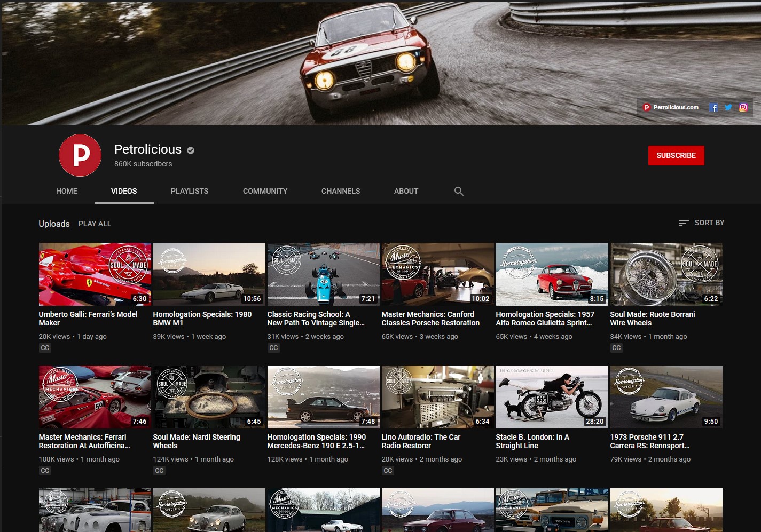Click the CC badge under Classic Racing School video
The height and width of the screenshot is (532, 761).
click(273, 348)
